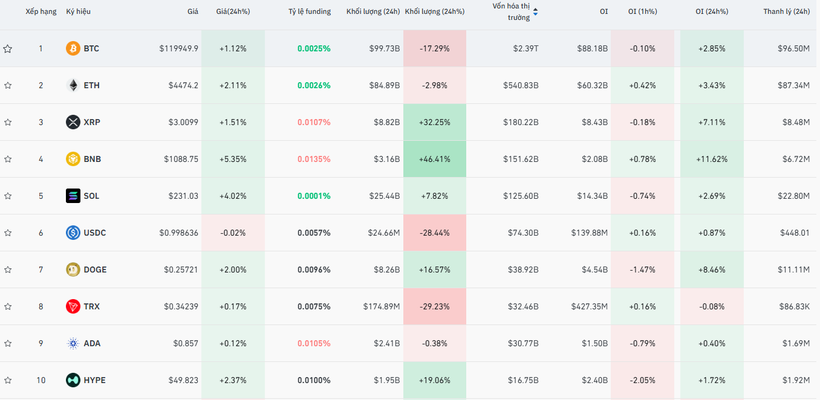Toggle favorite star for HYPE row
Screen dimensions: 820x400
pyautogui.click(x=8, y=380)
